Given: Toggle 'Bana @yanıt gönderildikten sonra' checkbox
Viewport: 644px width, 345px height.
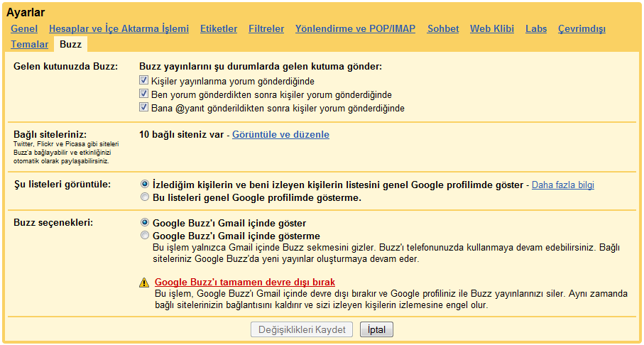Looking at the screenshot, I should (143, 108).
